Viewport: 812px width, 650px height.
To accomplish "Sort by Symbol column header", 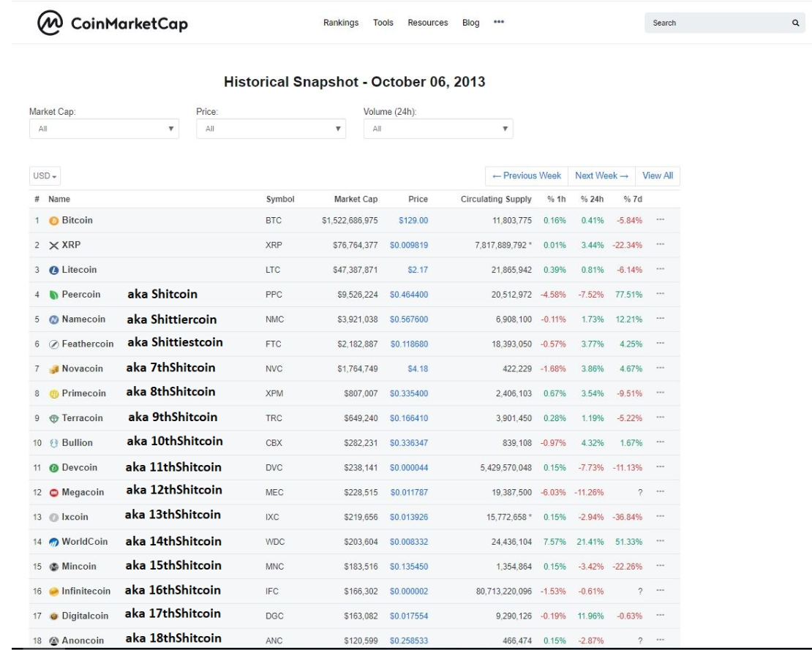I will point(280,200).
